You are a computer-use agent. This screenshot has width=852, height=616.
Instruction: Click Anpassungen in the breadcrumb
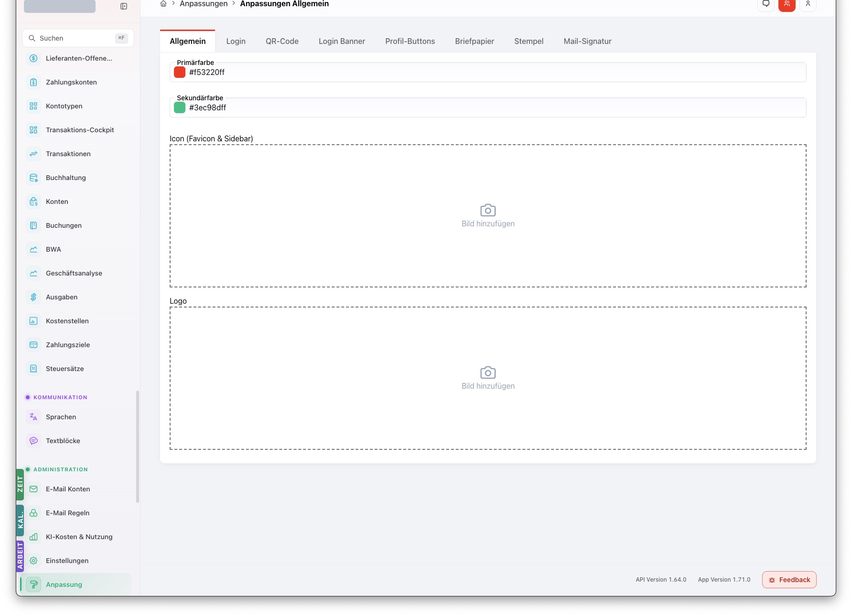pyautogui.click(x=204, y=4)
